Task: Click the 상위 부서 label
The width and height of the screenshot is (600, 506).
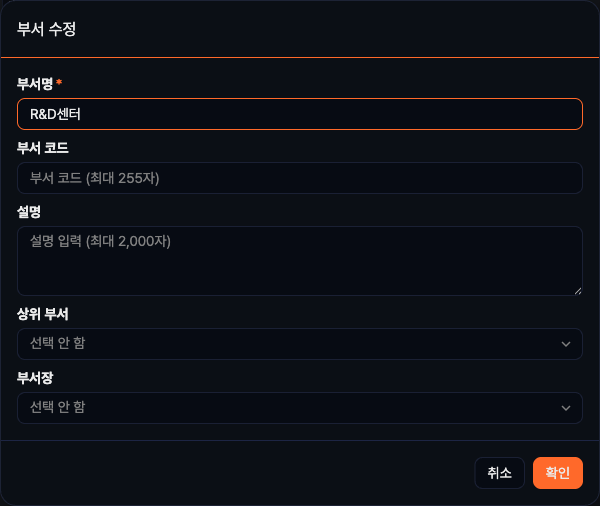Action: 43,313
